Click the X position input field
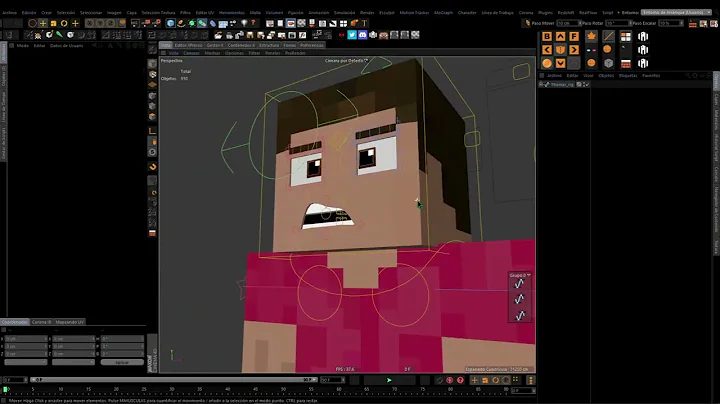Viewport: 720px width, 404px height. click(x=26, y=339)
